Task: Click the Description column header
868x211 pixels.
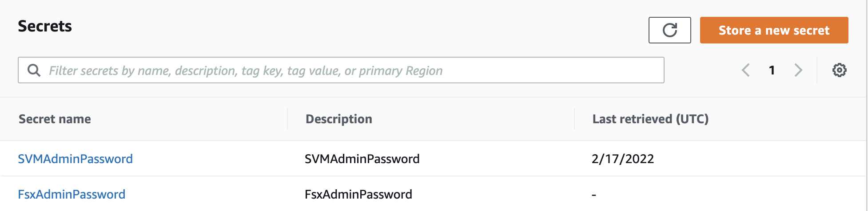Action: pyautogui.click(x=339, y=119)
